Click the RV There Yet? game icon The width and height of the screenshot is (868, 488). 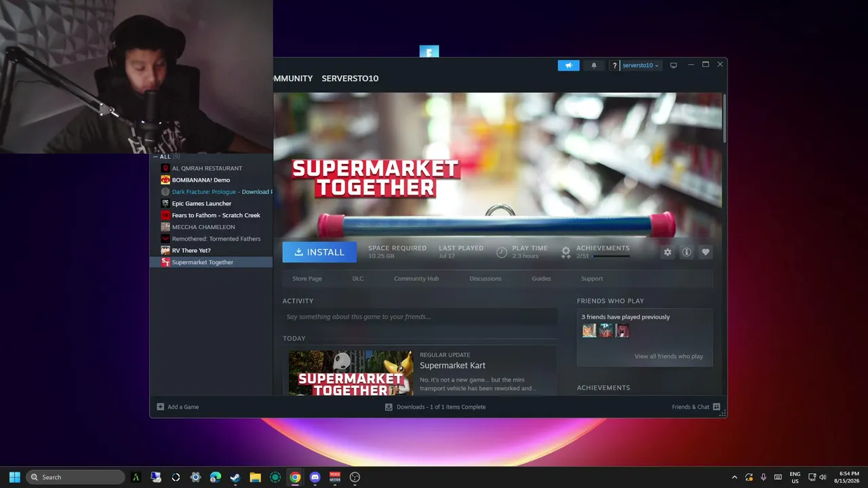tap(165, 251)
